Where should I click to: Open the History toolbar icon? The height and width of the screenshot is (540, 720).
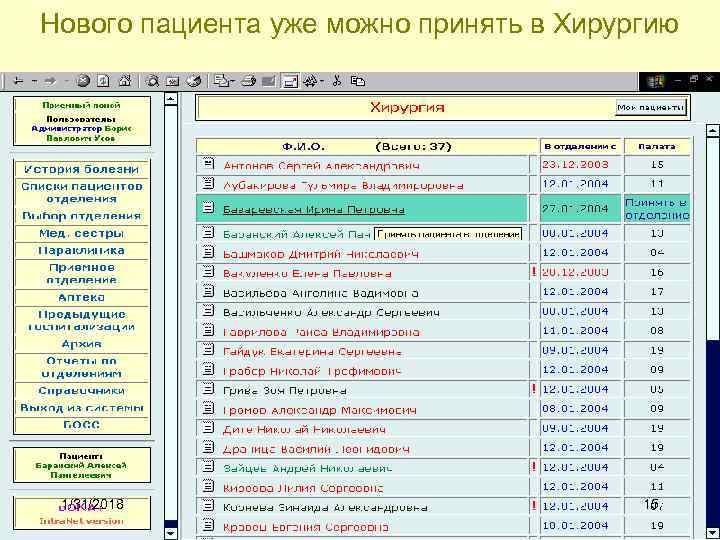[194, 81]
